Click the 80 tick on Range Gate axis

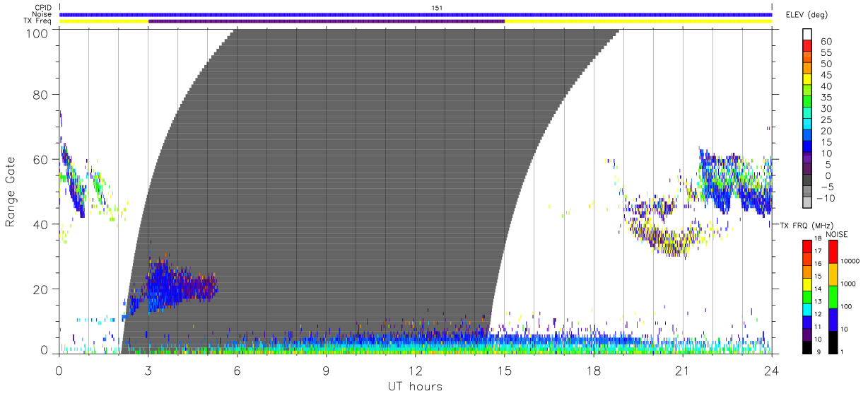[42, 94]
